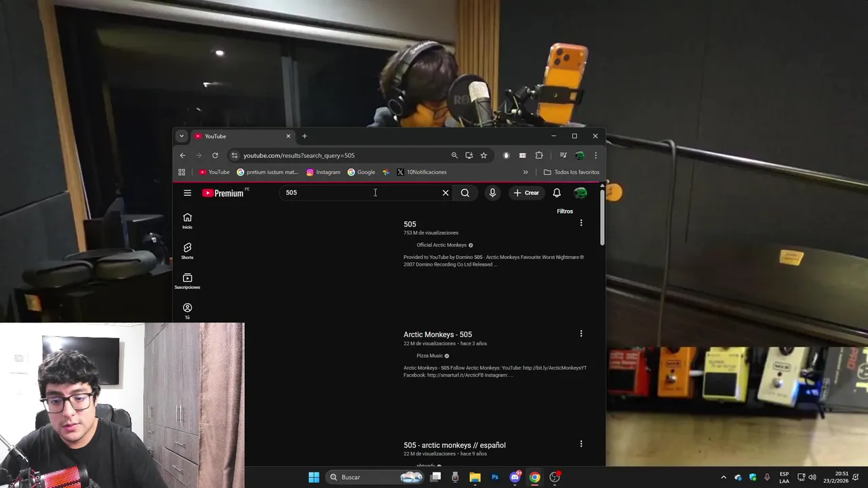Open more options for the "505" result
This screenshot has width=868, height=488.
click(581, 223)
